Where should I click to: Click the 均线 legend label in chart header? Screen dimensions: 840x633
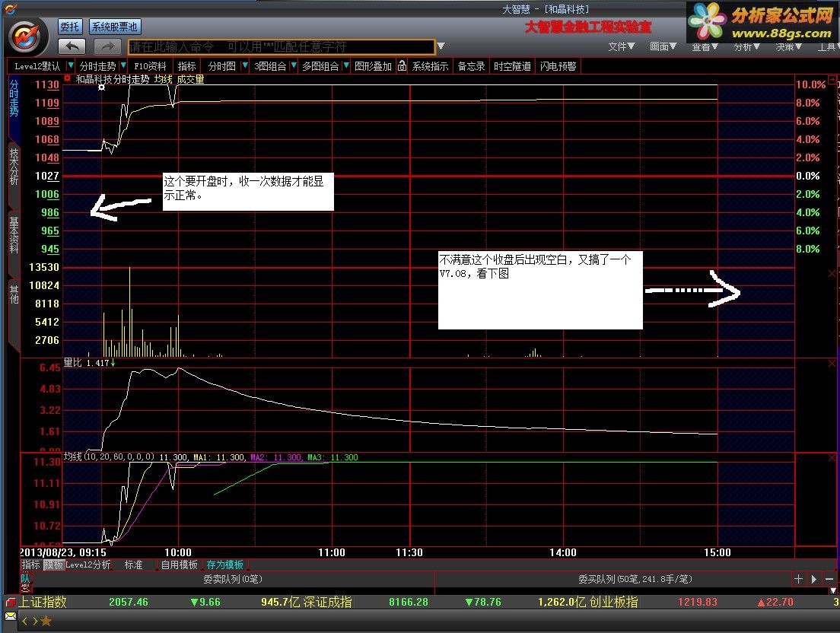click(x=163, y=78)
